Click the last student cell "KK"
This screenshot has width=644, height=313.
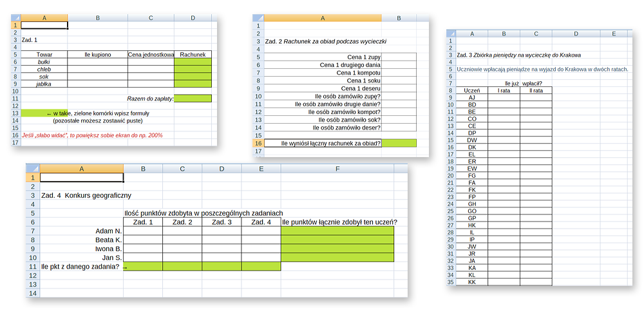pyautogui.click(x=472, y=281)
